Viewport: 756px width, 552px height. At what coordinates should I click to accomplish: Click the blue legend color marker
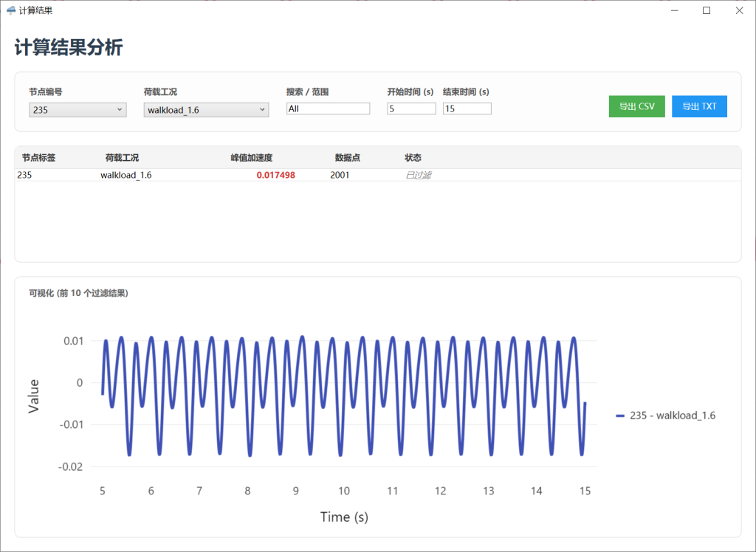pyautogui.click(x=620, y=416)
